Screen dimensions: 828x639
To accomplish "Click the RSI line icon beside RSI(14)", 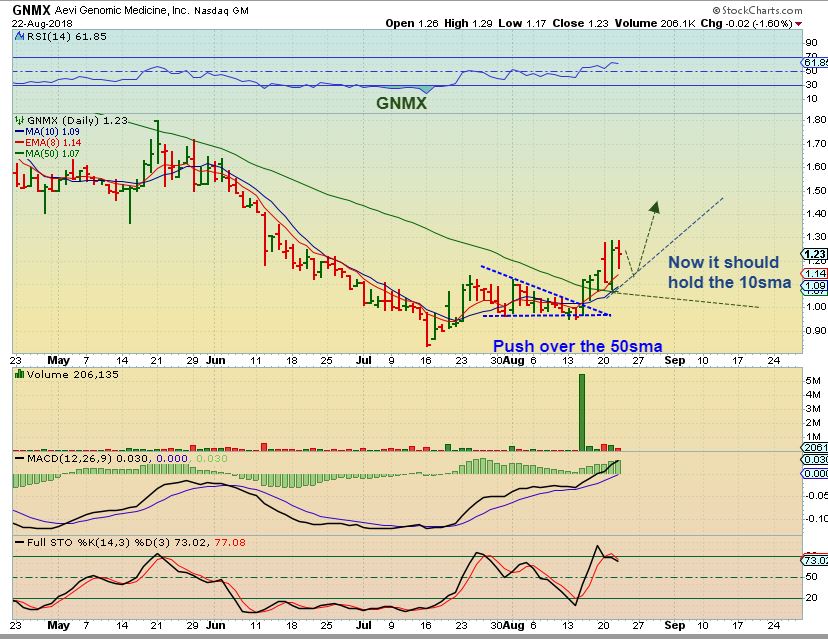I will coord(20,36).
